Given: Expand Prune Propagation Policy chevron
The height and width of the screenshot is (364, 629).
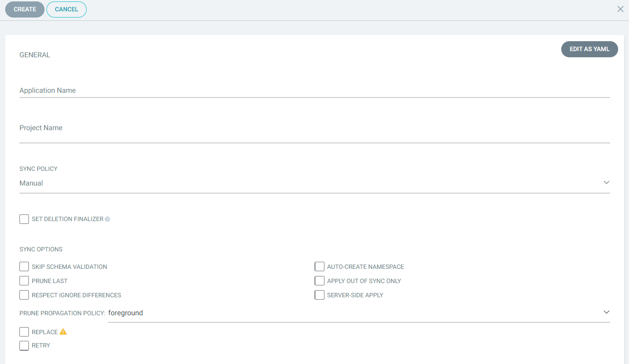Looking at the screenshot, I should tap(606, 312).
